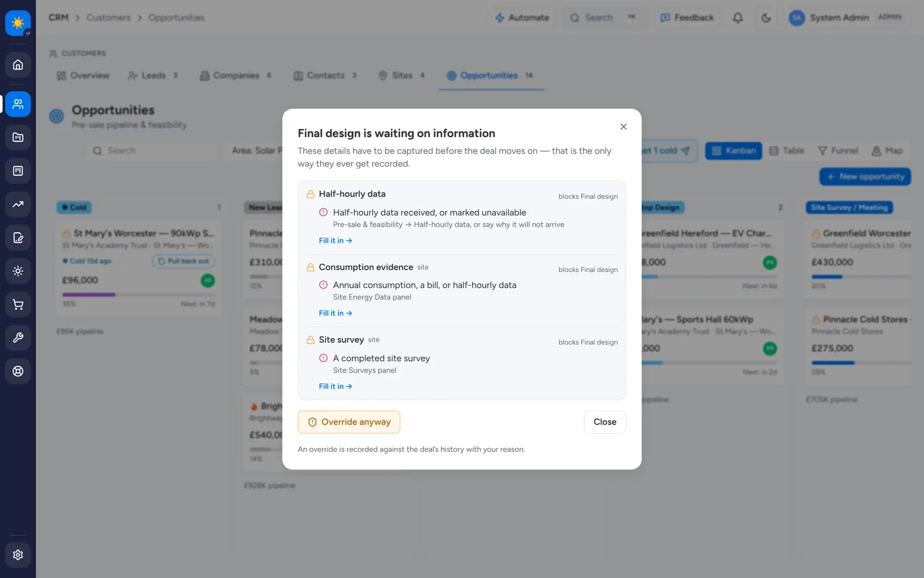
Task: Click the top bar Search field
Action: pos(604,18)
